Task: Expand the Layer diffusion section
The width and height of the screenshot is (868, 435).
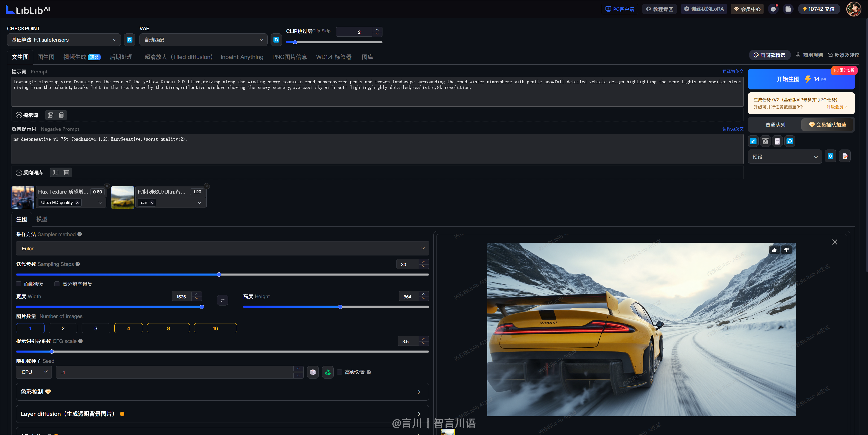Action: pos(222,414)
